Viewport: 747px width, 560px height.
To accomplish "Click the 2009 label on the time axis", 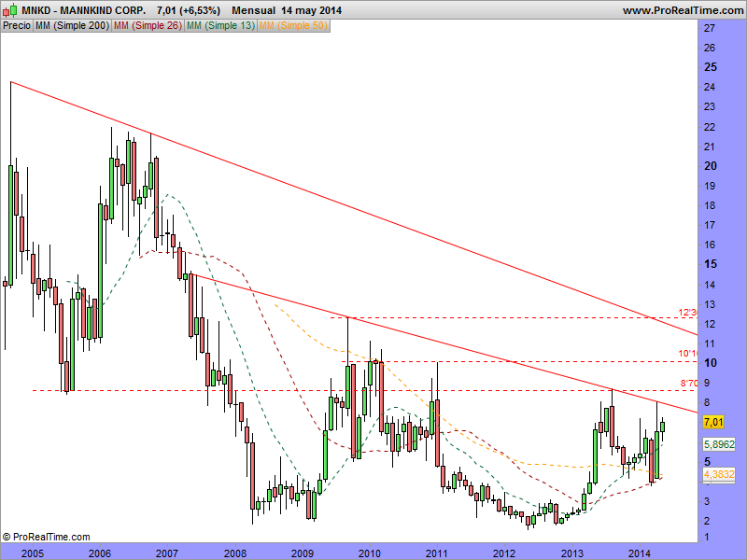I will 302,553.
